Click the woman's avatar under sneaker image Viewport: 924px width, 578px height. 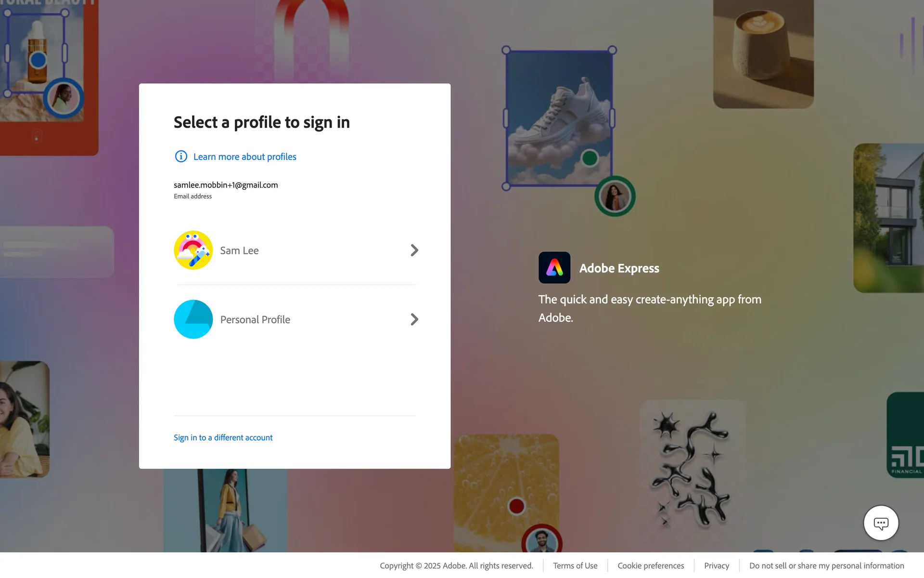pyautogui.click(x=615, y=197)
